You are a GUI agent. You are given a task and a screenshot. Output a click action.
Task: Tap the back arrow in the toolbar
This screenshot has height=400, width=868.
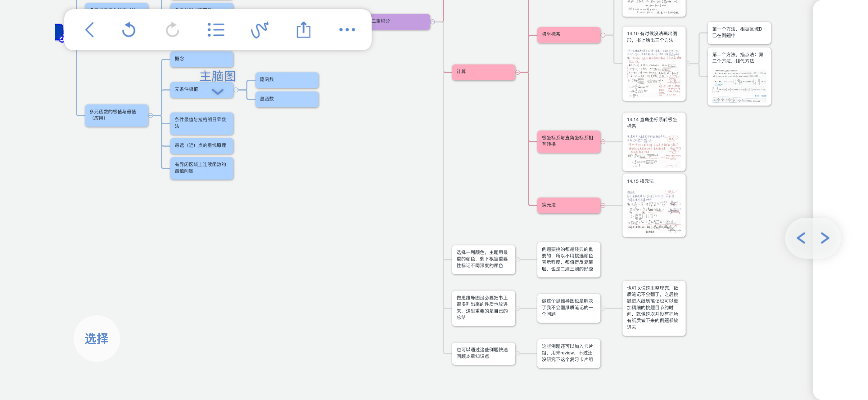[89, 30]
